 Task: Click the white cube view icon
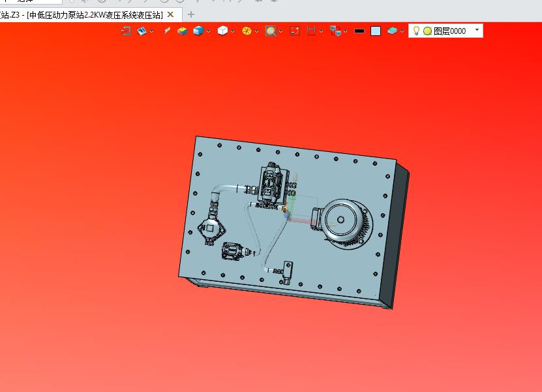(222, 31)
